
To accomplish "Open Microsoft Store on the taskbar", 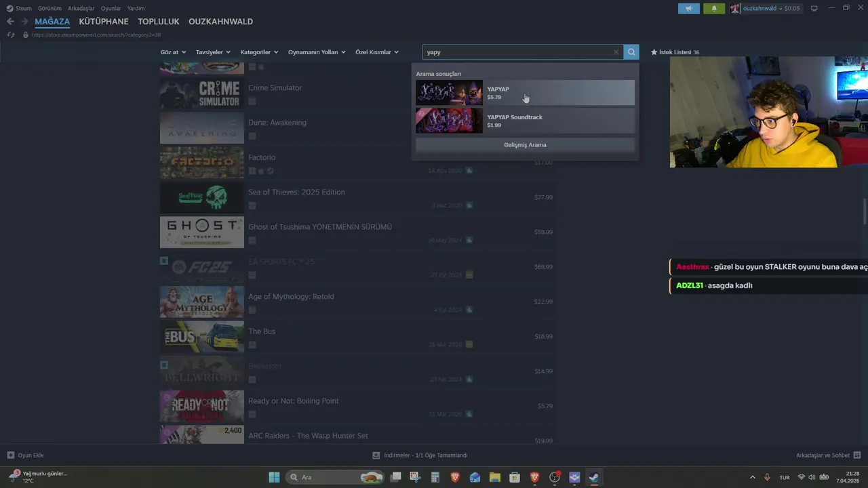I will (x=515, y=477).
